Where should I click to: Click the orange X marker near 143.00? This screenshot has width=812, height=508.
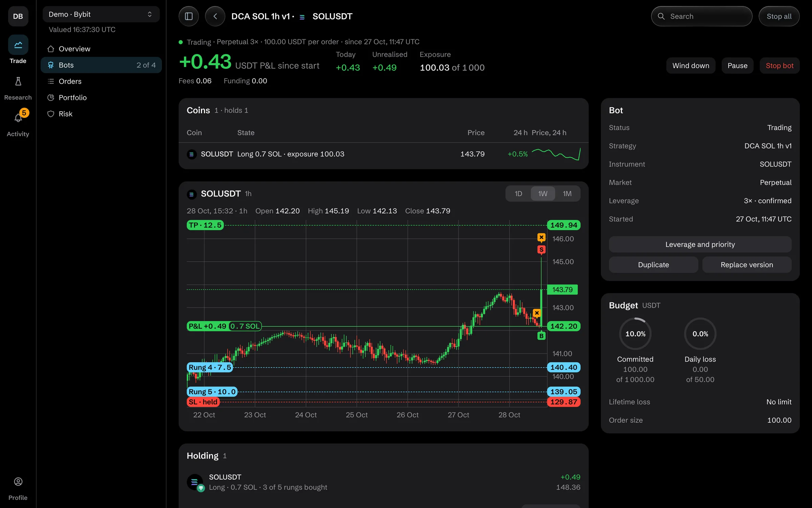pos(537,313)
